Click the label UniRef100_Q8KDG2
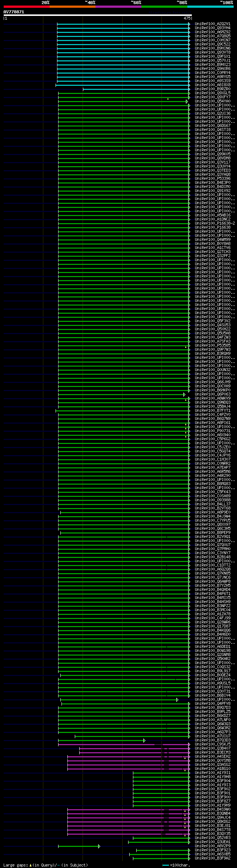Viewport: 237px width, 868px height. coord(213,821)
